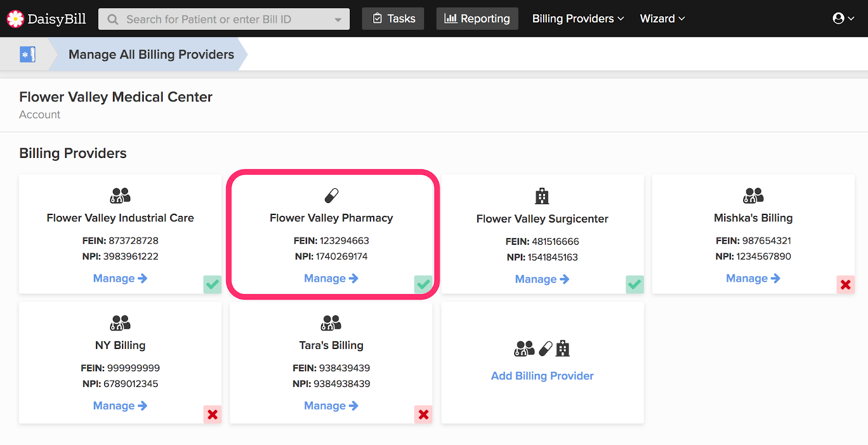Click the Flower Valley Surgicenter building icon

(x=542, y=196)
